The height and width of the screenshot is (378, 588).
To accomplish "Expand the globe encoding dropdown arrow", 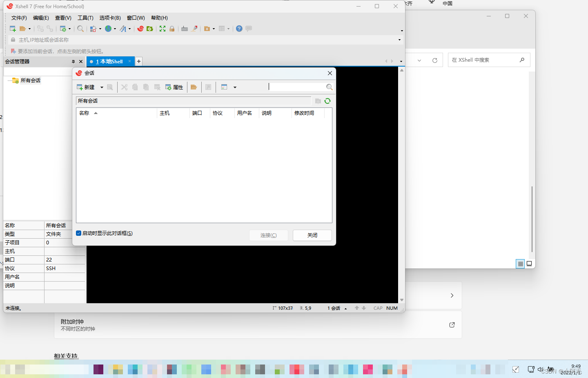I will 115,29.
